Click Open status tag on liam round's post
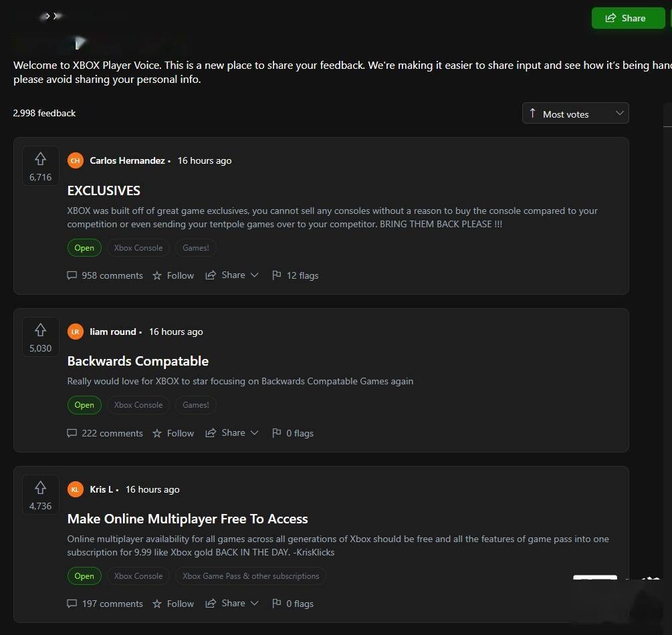The width and height of the screenshot is (672, 635). (84, 405)
